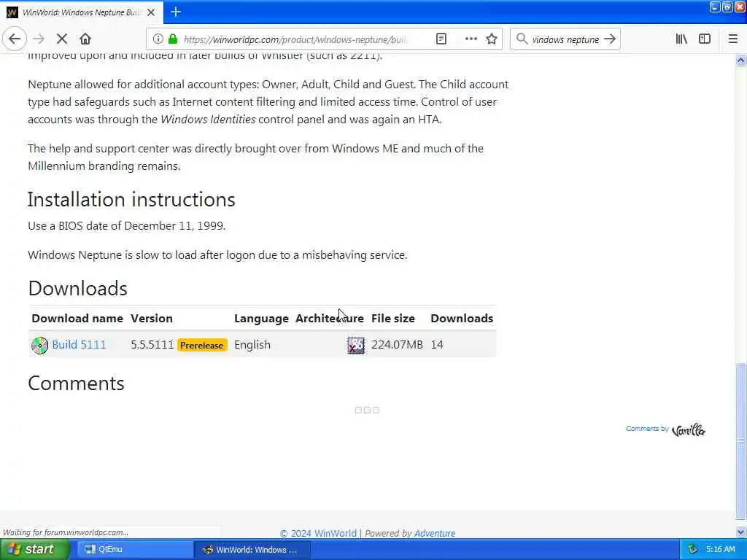Click the download count 14 cell
Image resolution: width=747 pixels, height=560 pixels.
point(437,345)
